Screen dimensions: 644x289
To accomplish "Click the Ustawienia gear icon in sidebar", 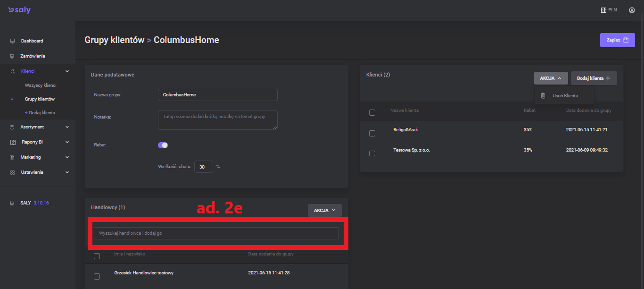I will click(13, 173).
